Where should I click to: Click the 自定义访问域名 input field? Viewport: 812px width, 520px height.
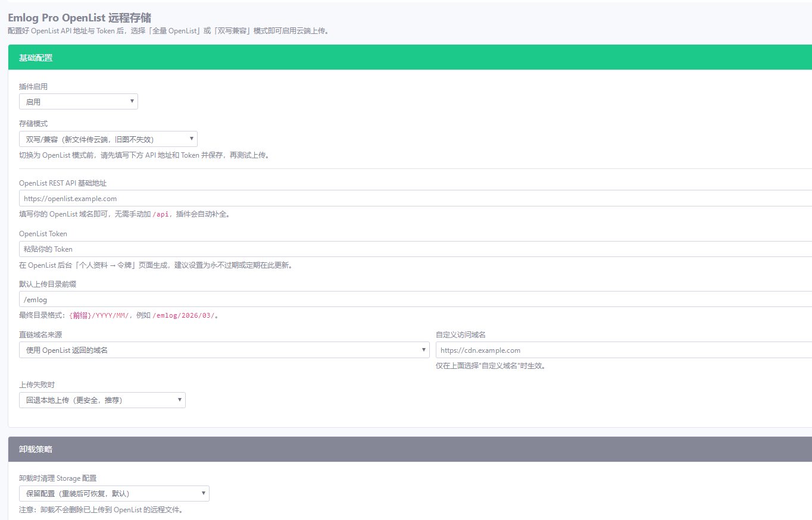click(624, 350)
